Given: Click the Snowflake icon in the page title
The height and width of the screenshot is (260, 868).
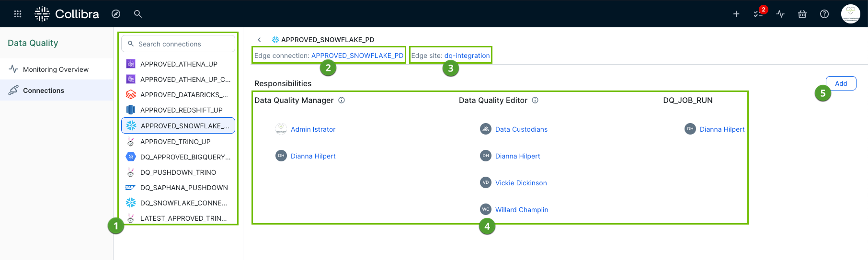Looking at the screenshot, I should pos(275,40).
